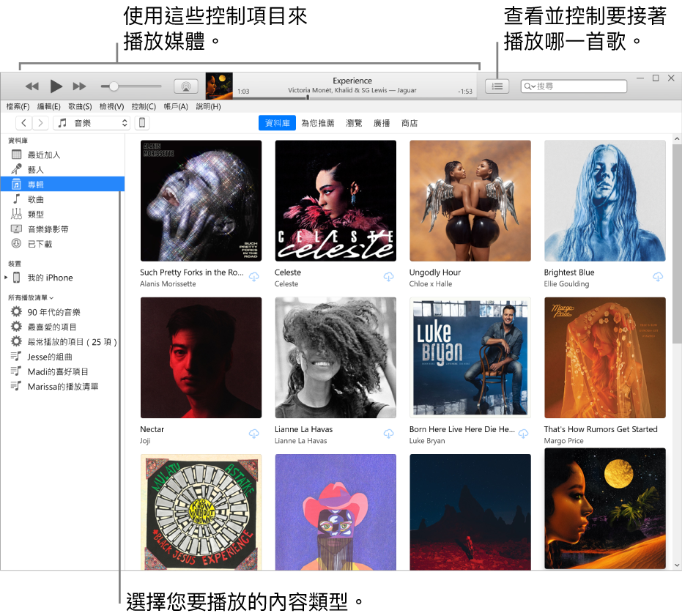
Task: Open the 歌曲(S) menu
Action: click(80, 107)
